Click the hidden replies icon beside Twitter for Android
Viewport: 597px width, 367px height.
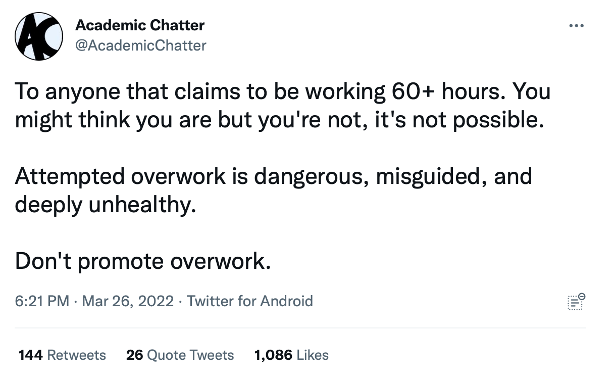pyautogui.click(x=576, y=301)
